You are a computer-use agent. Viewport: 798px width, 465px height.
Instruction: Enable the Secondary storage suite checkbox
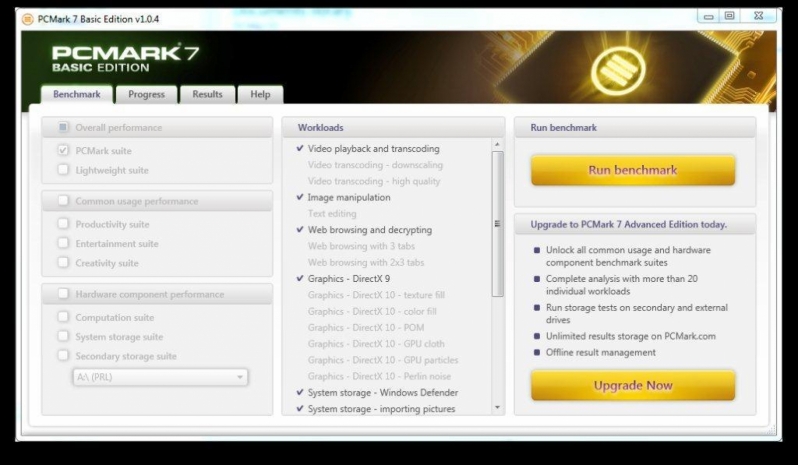(x=63, y=356)
